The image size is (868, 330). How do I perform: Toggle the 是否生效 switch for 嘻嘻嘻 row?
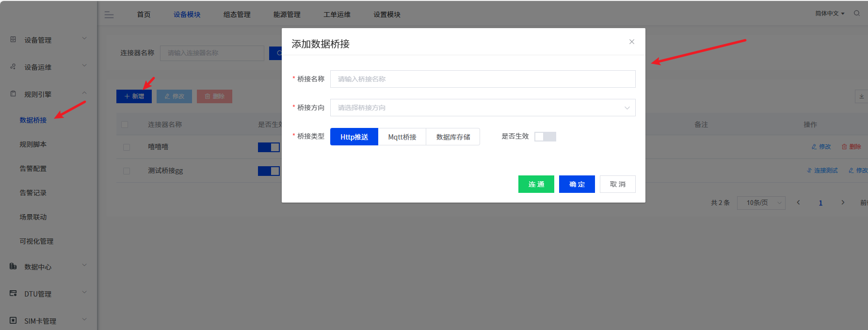click(x=269, y=147)
